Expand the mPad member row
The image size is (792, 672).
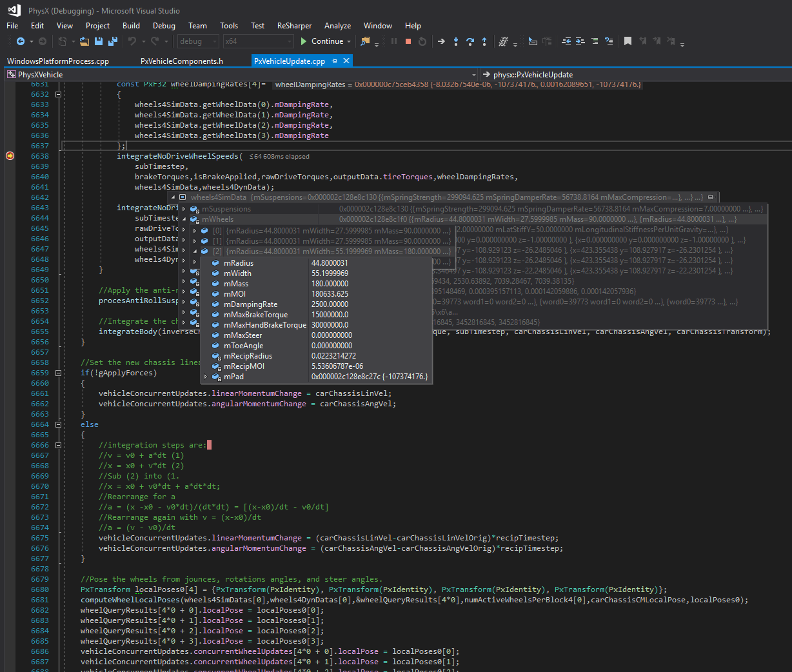point(206,377)
